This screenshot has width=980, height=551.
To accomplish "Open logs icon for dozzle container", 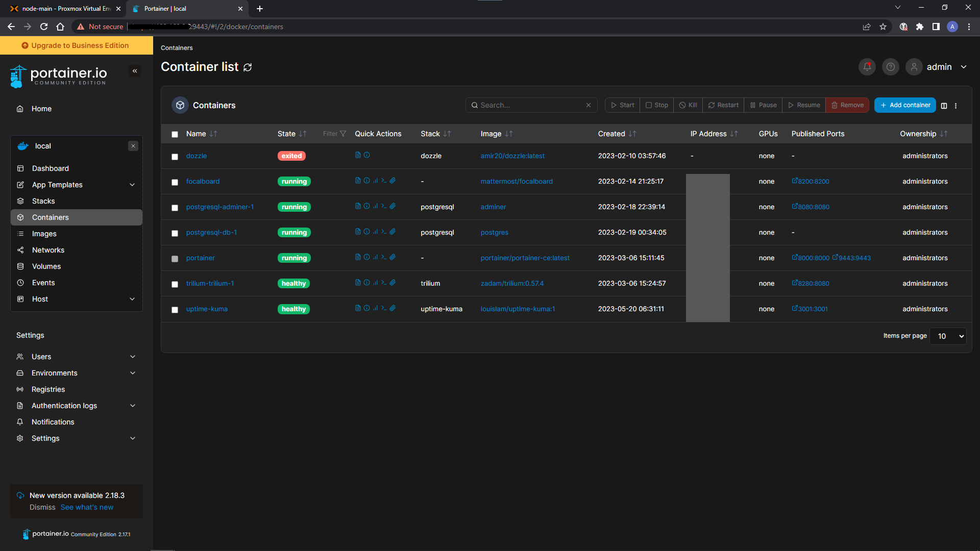I will click(x=358, y=155).
